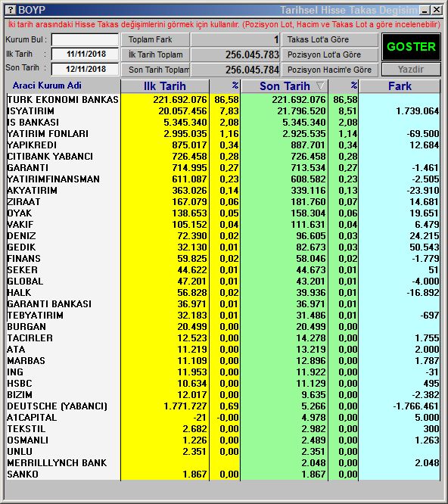
Task: Select HSBC row name
Action: 20,384
